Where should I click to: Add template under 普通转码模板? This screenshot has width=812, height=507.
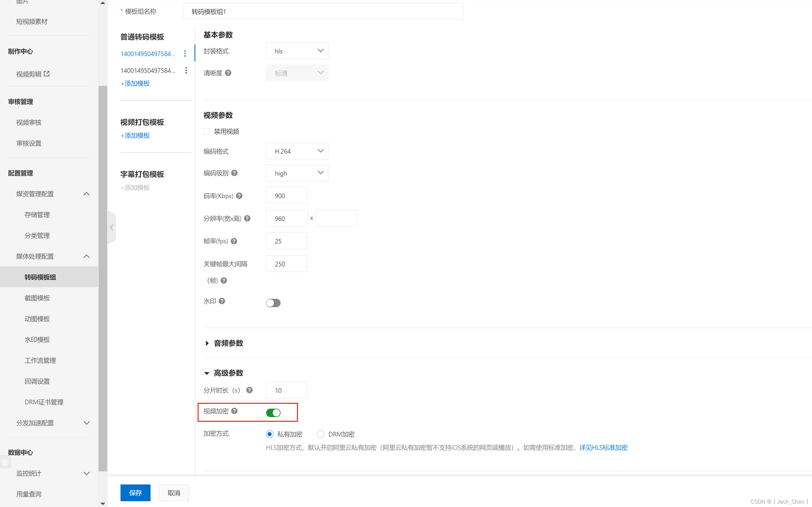pyautogui.click(x=135, y=84)
